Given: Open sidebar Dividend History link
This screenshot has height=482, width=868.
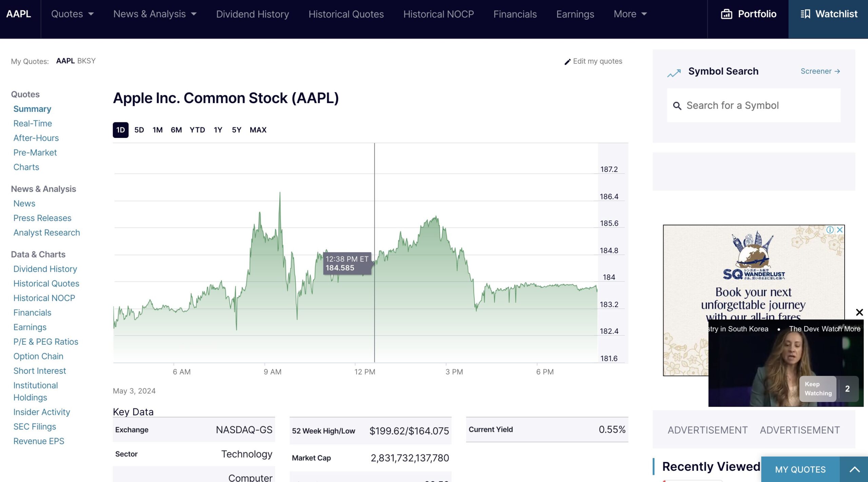Looking at the screenshot, I should pyautogui.click(x=45, y=269).
